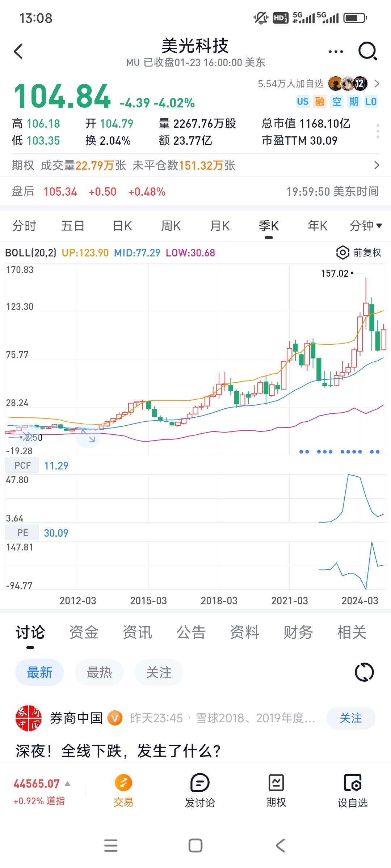Follow 券商中国 with 关注 button
The height and width of the screenshot is (868, 391).
351,718
